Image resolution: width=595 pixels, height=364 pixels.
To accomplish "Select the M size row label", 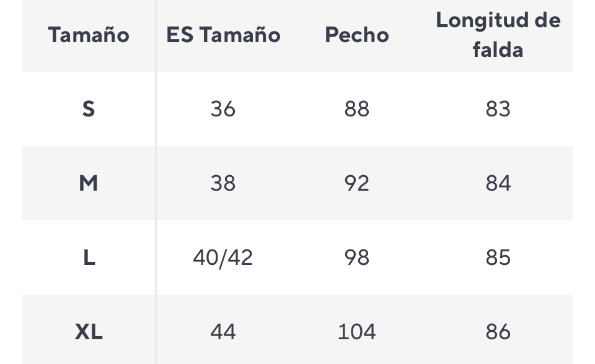I will [89, 183].
